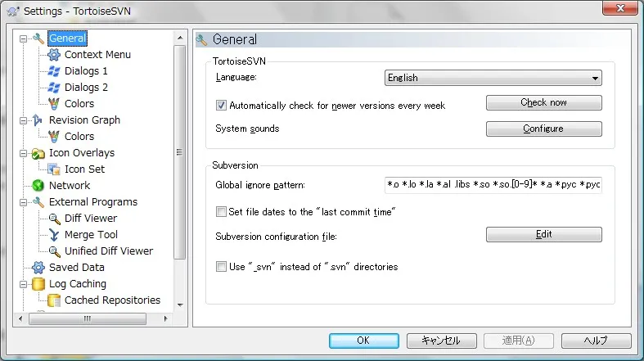This screenshot has height=361, width=644.
Task: Click the Saved Data gear icon
Action: (x=38, y=268)
